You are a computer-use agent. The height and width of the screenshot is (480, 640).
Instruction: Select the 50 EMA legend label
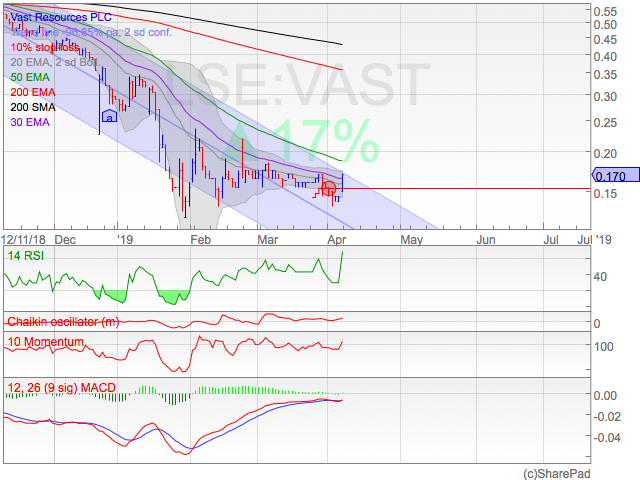30,77
